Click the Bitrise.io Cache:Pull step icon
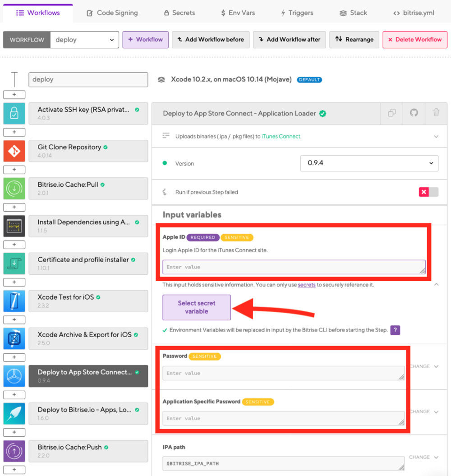This screenshot has height=476, width=451. click(x=14, y=189)
